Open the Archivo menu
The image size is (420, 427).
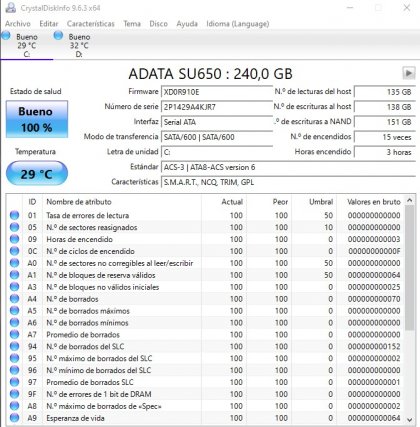[18, 24]
